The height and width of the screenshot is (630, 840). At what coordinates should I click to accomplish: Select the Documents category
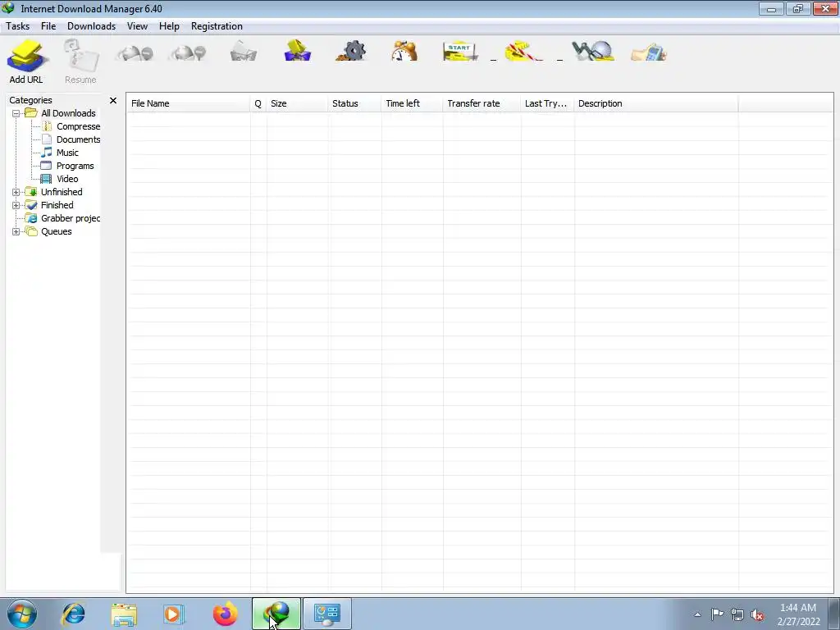coord(78,139)
